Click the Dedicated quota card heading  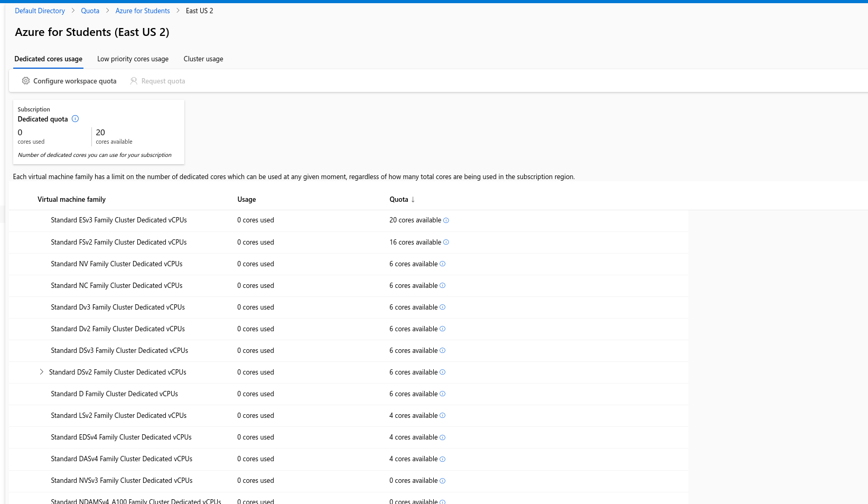(43, 119)
